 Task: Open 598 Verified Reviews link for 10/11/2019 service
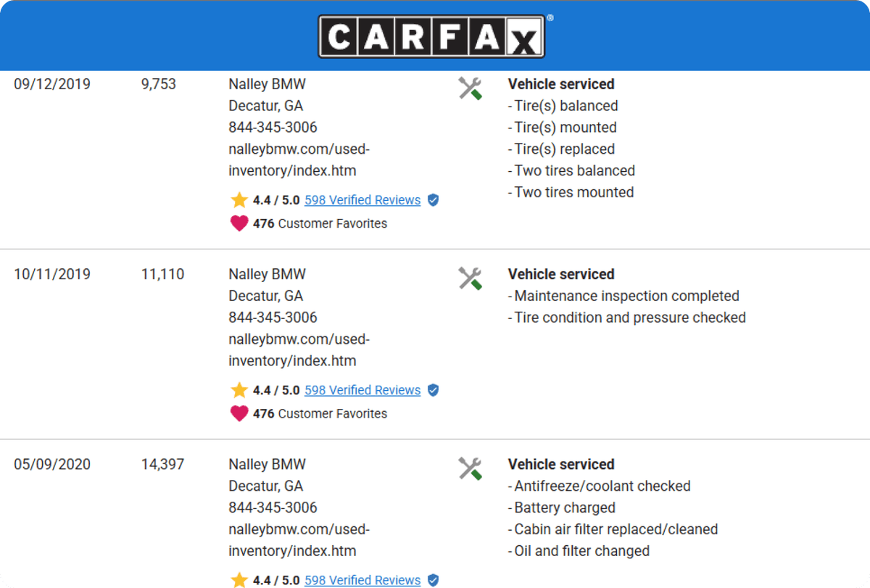[x=362, y=390]
